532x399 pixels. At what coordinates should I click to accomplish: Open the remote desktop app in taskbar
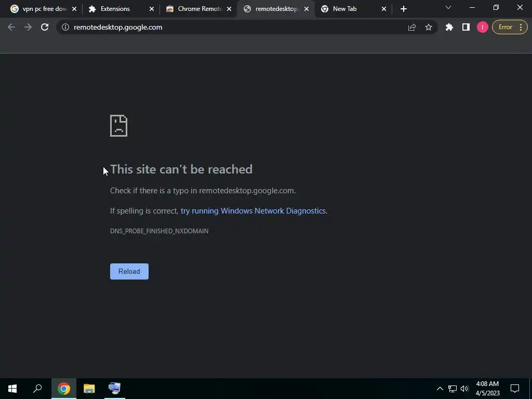point(115,389)
